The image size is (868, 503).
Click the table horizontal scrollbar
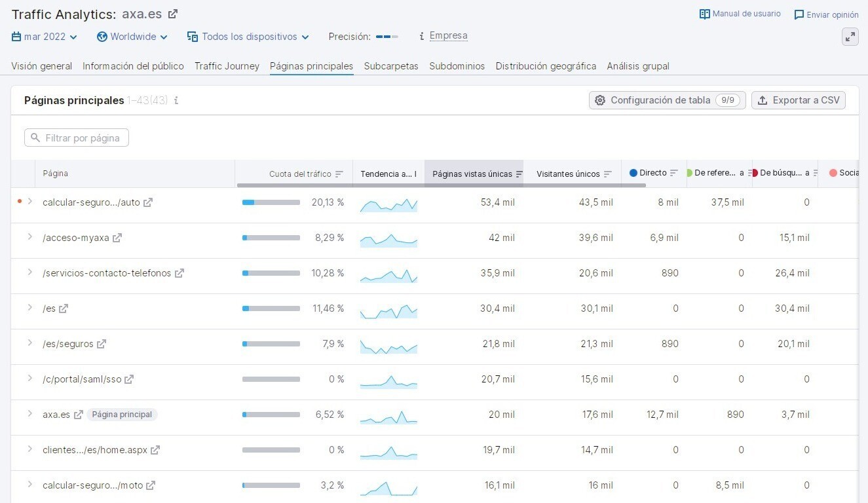(x=442, y=185)
